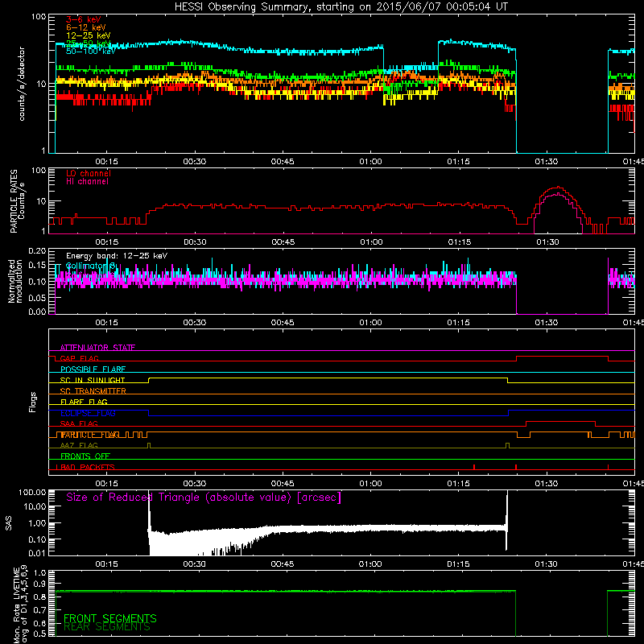Click the 01:00 tick label below Flags panel
644x644 pixels.
[370, 484]
